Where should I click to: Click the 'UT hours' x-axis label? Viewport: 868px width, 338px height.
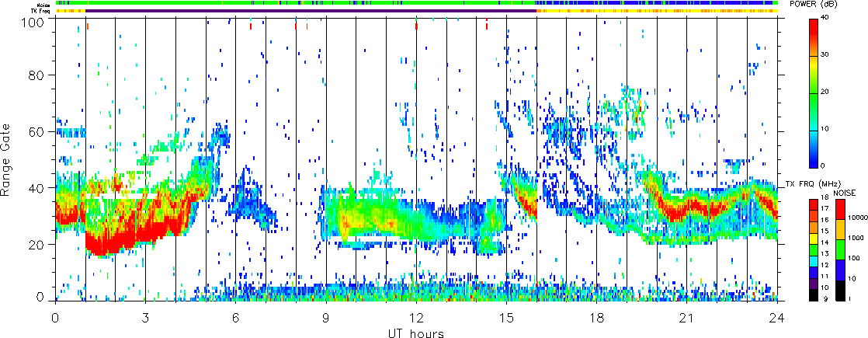(416, 333)
